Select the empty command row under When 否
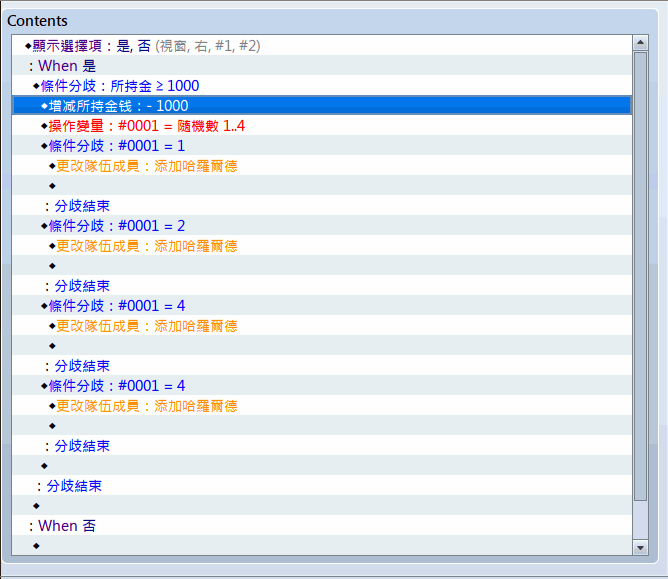Viewport: 668px width, 579px height. pyautogui.click(x=322, y=546)
